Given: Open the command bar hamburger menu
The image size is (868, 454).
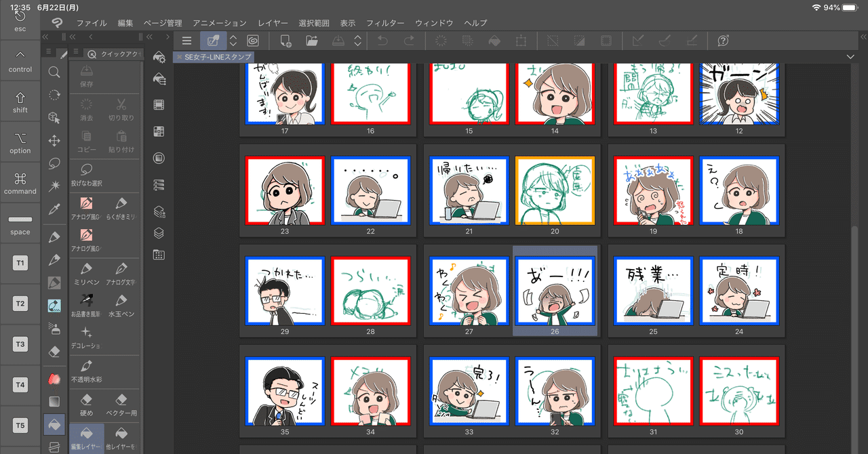Looking at the screenshot, I should tap(187, 41).
